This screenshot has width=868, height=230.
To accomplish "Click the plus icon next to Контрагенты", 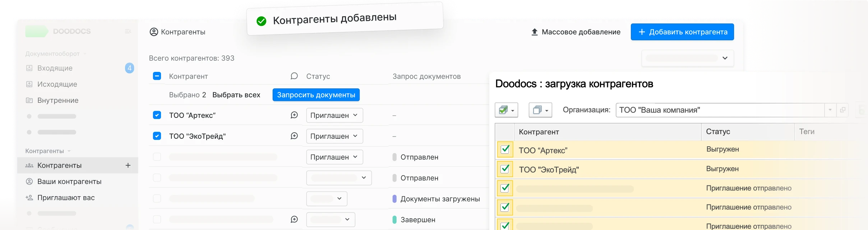I will click(x=128, y=165).
